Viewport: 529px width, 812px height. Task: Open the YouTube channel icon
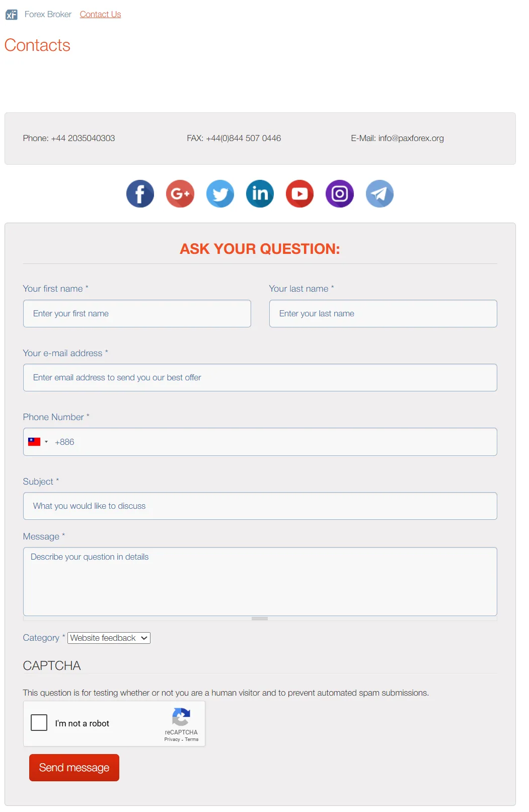299,194
